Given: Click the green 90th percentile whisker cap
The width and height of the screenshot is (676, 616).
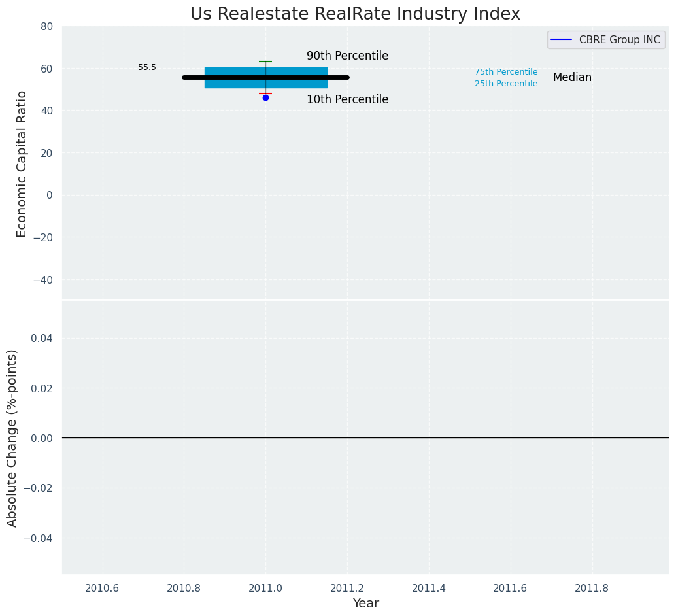Looking at the screenshot, I should (265, 61).
